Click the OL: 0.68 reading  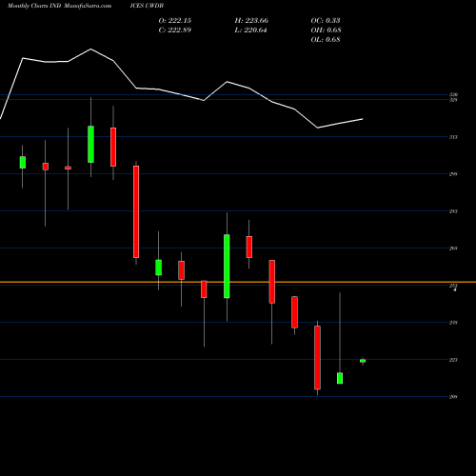[x=326, y=40]
